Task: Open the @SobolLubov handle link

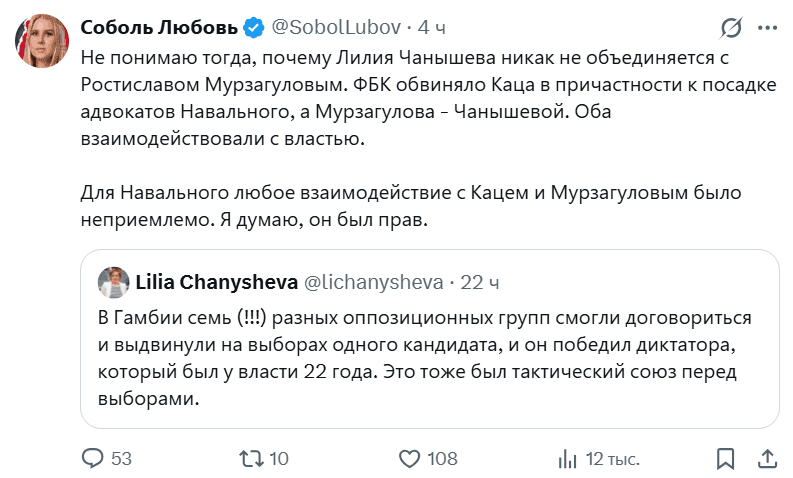Action: pos(336,27)
